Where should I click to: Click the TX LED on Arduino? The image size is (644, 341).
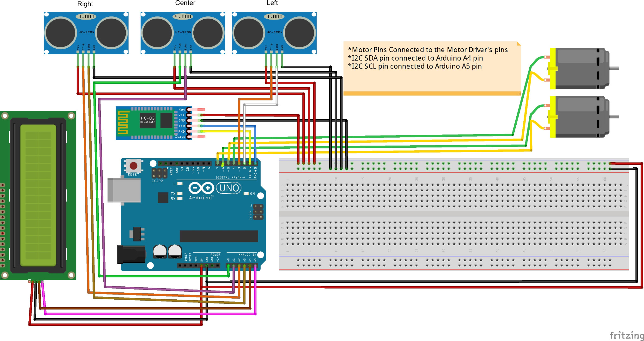179,194
